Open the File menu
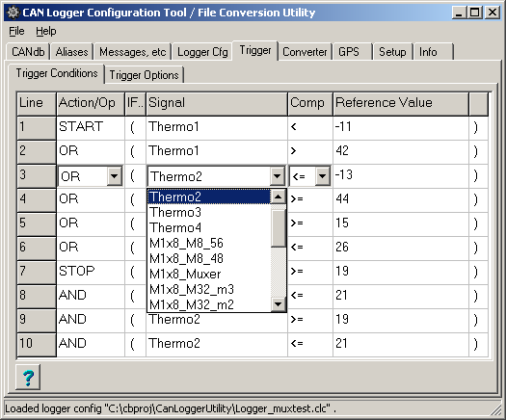Screen dimensions: 506x420 click(16, 31)
